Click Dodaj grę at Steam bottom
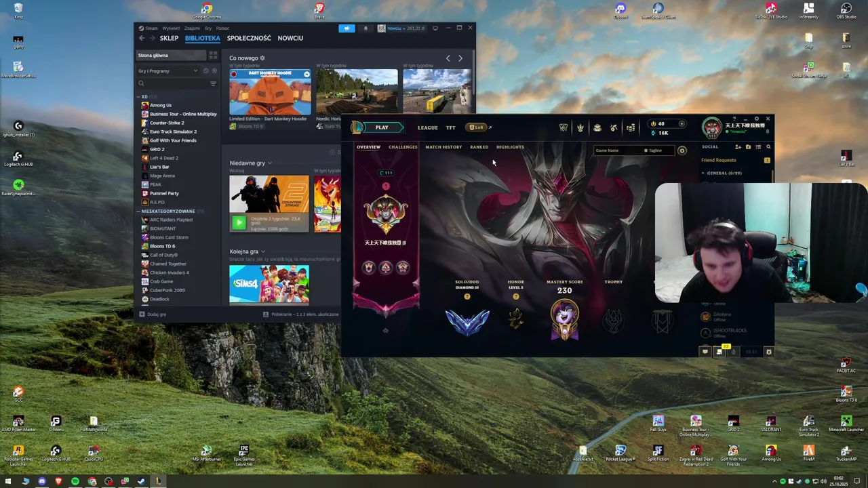This screenshot has height=488, width=868. 153,314
